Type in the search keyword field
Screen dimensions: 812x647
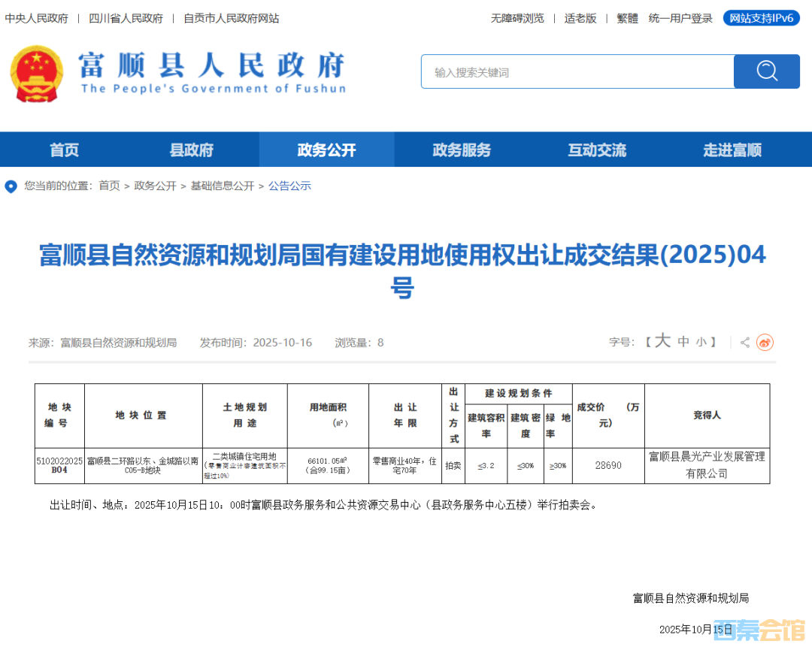577,72
